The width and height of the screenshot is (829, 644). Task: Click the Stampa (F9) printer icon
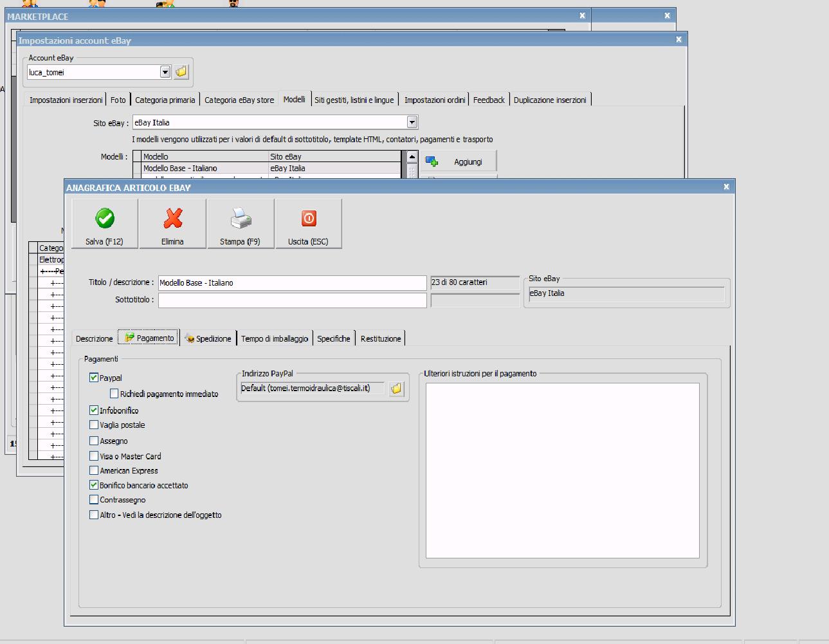coord(240,219)
